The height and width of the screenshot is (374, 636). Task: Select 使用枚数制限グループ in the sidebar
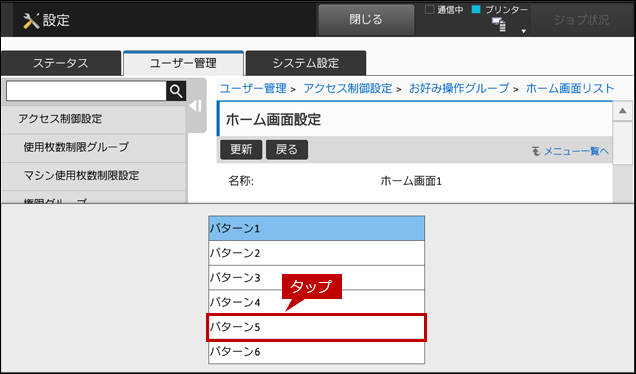pos(94,147)
